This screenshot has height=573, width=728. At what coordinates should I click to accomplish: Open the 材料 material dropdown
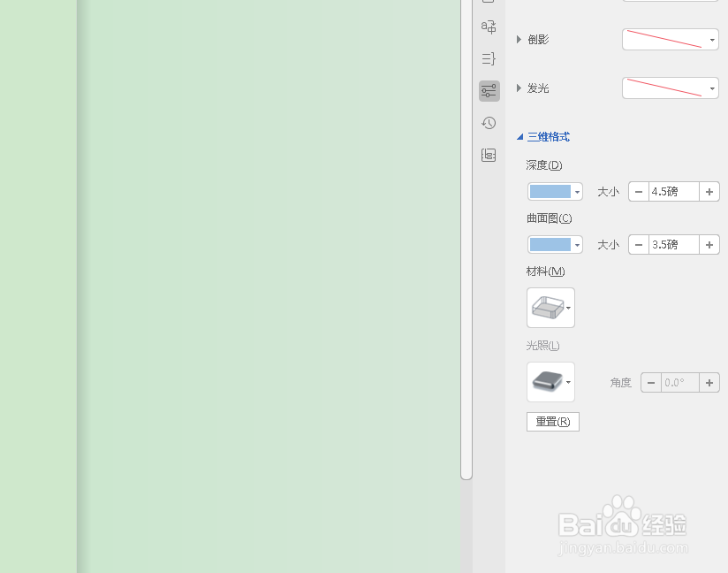tap(550, 308)
